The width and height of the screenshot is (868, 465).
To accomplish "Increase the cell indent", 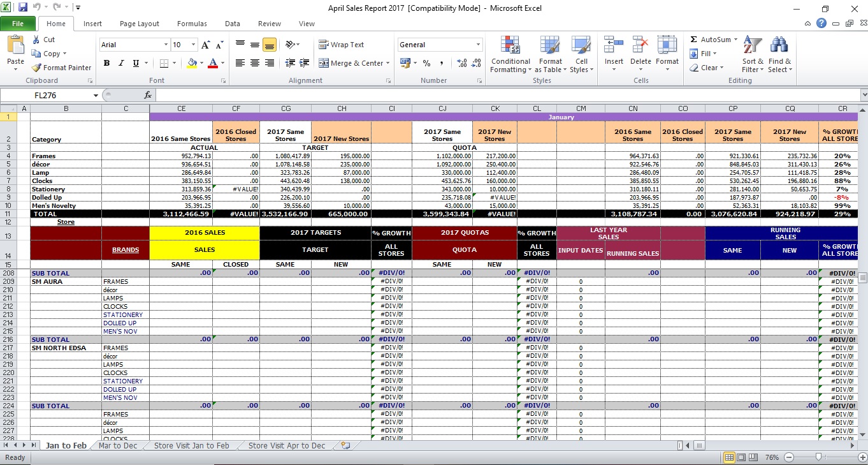I will pyautogui.click(x=305, y=63).
